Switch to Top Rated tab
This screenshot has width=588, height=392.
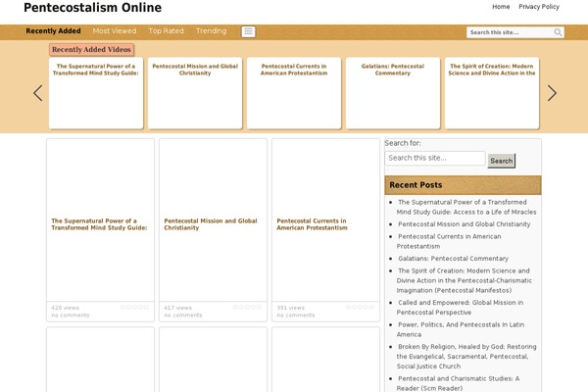pyautogui.click(x=167, y=31)
